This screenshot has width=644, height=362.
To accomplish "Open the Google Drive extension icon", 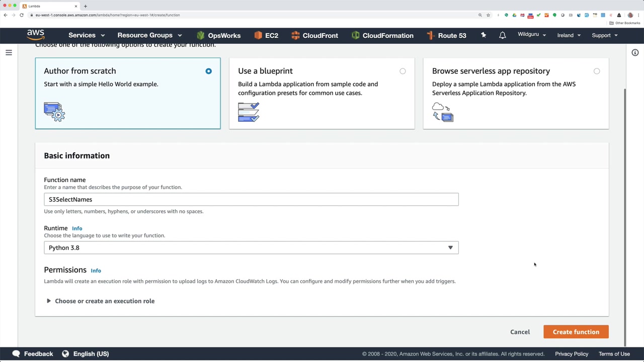I will point(514,15).
